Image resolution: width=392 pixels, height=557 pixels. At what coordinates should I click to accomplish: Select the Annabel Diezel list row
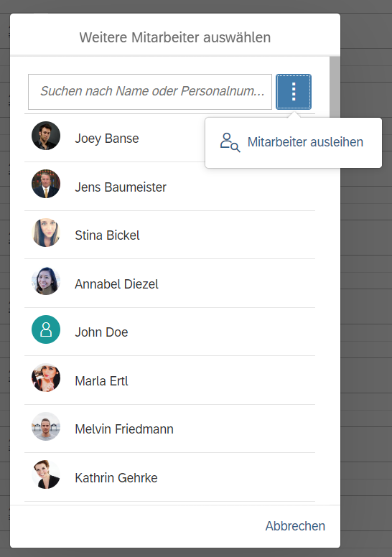[x=169, y=284]
